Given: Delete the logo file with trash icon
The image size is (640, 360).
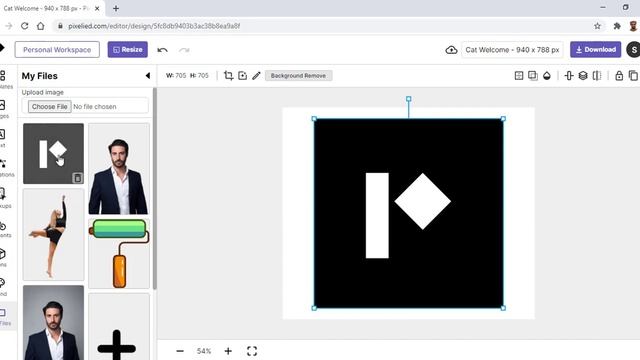Looking at the screenshot, I should coord(78,178).
